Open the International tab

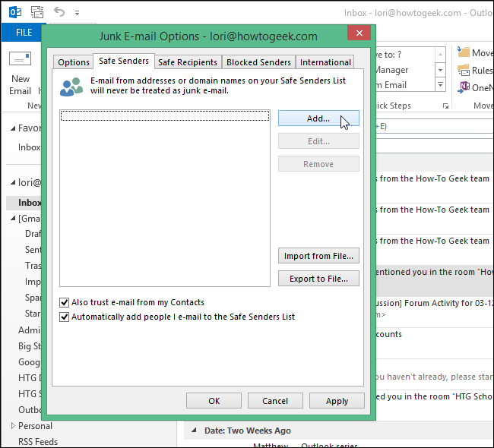point(325,62)
